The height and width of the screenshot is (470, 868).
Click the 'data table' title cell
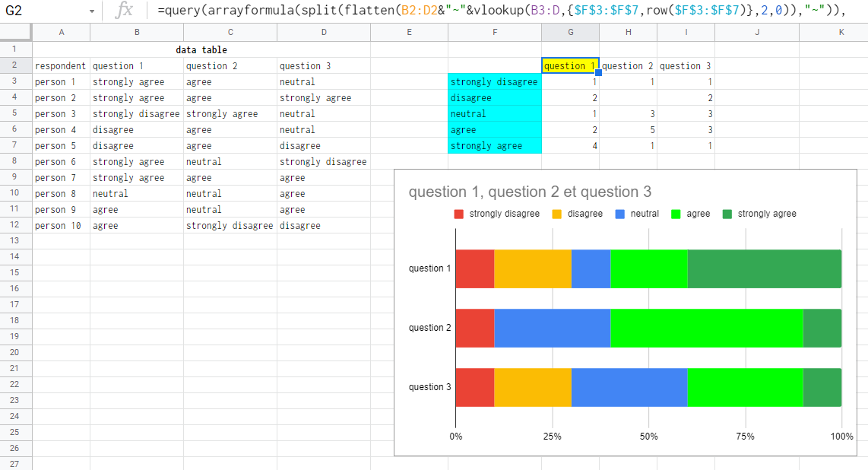click(x=201, y=50)
